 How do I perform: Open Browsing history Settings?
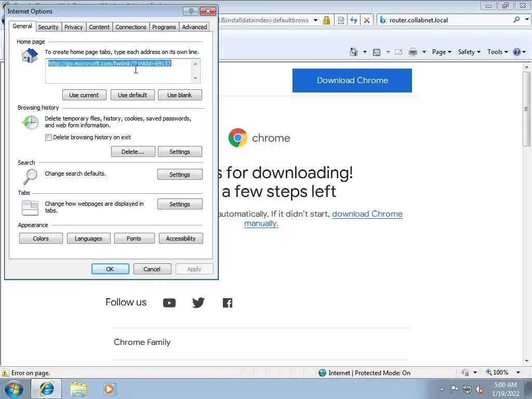click(180, 152)
